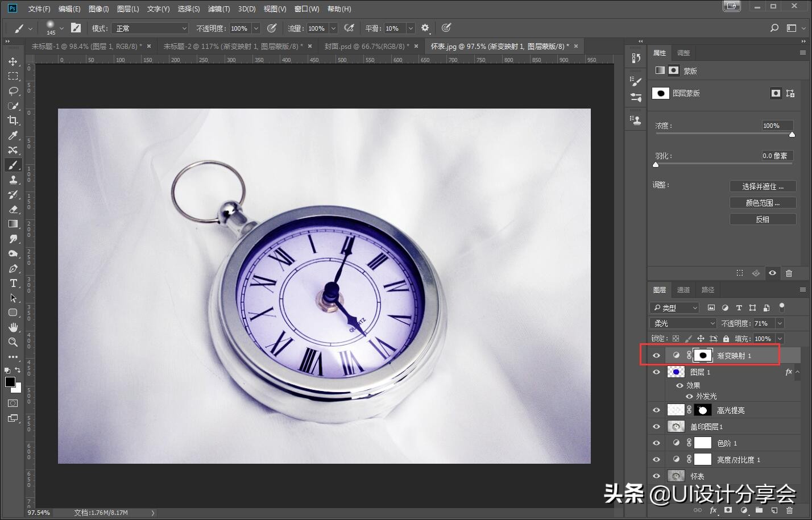Select the Eraser tool
This screenshot has height=520, width=812.
click(13, 209)
